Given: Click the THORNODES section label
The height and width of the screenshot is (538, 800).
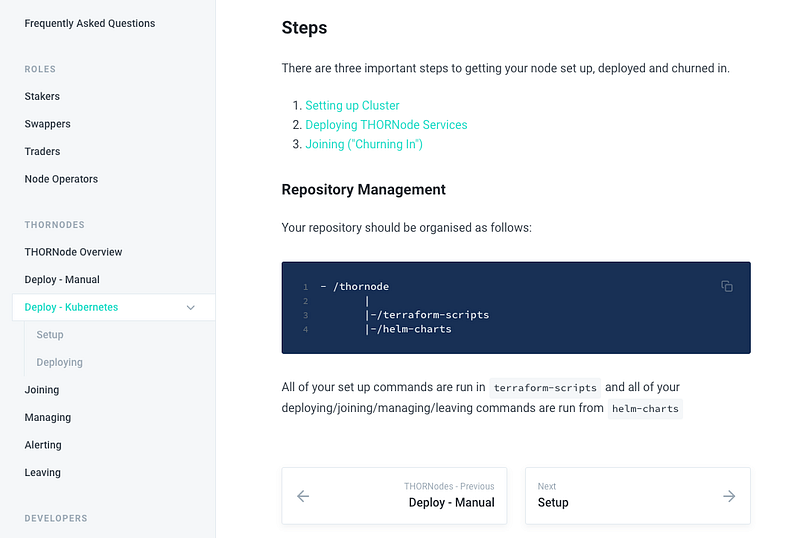Looking at the screenshot, I should coord(55,225).
